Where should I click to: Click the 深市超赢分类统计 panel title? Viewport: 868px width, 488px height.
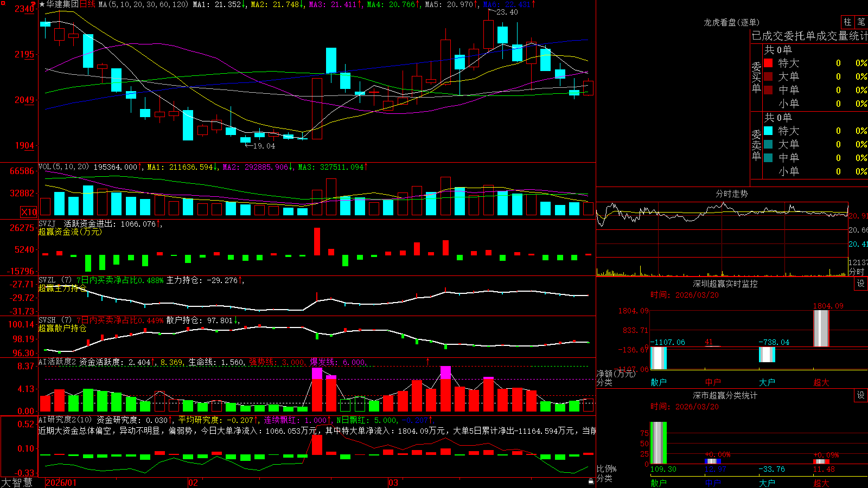pyautogui.click(x=725, y=395)
